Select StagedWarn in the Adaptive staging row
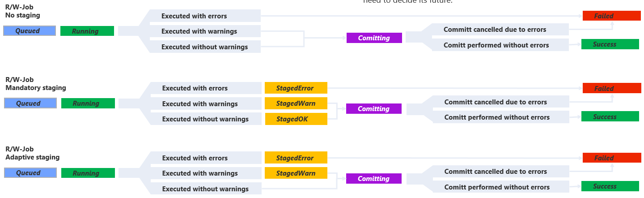Screen dimensions: 644x198 296,173
